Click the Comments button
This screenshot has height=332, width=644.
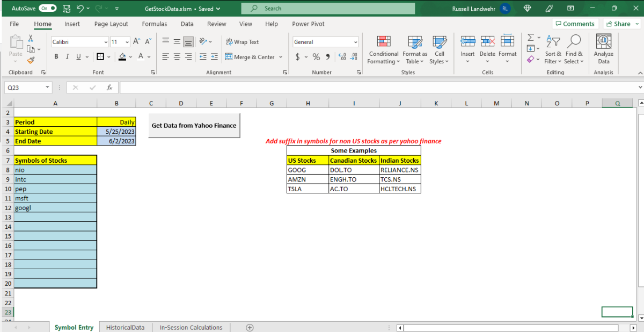click(575, 24)
